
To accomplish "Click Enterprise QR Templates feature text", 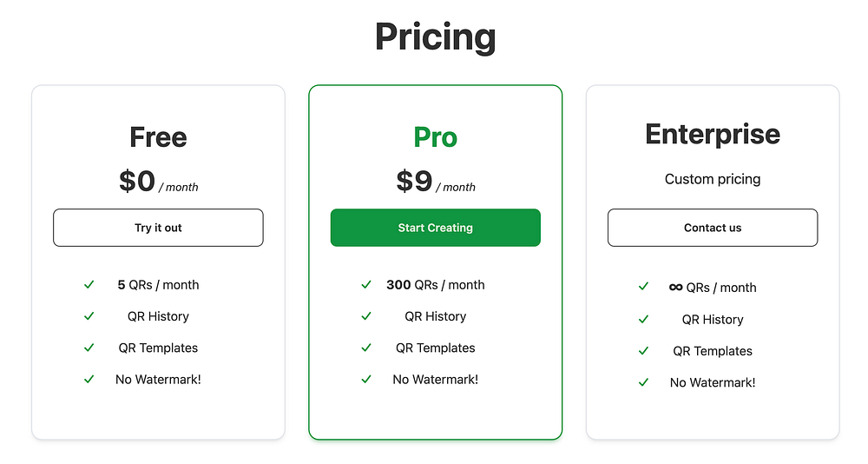I will tap(713, 351).
